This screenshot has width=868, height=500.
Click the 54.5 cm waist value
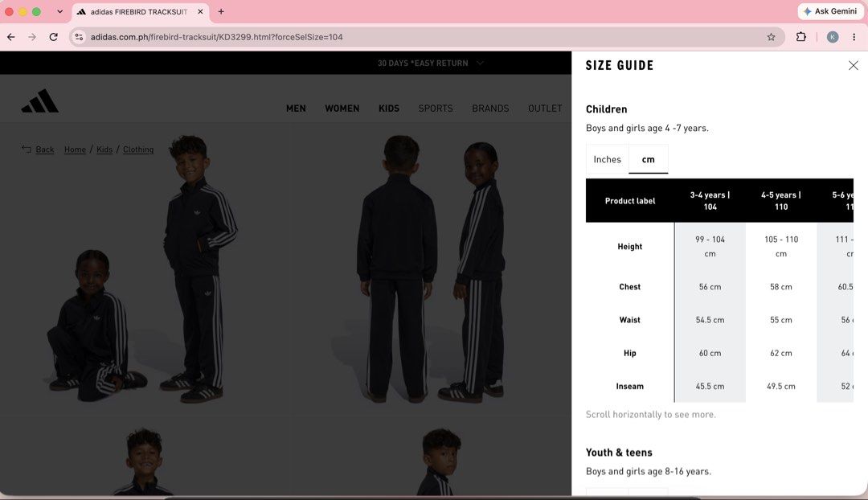point(710,320)
